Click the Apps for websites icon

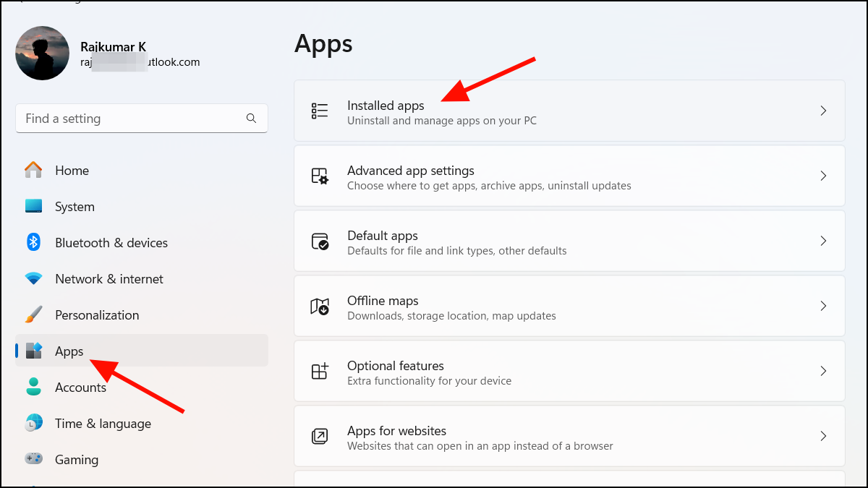319,435
